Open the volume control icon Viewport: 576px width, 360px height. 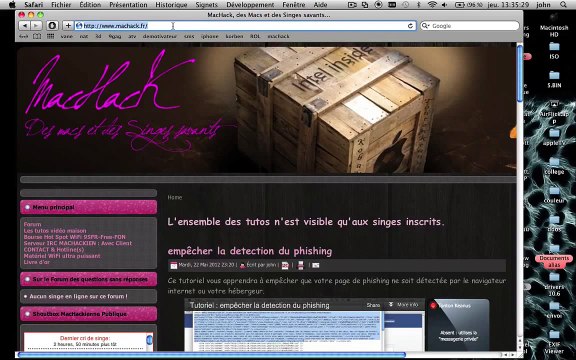(444, 4)
